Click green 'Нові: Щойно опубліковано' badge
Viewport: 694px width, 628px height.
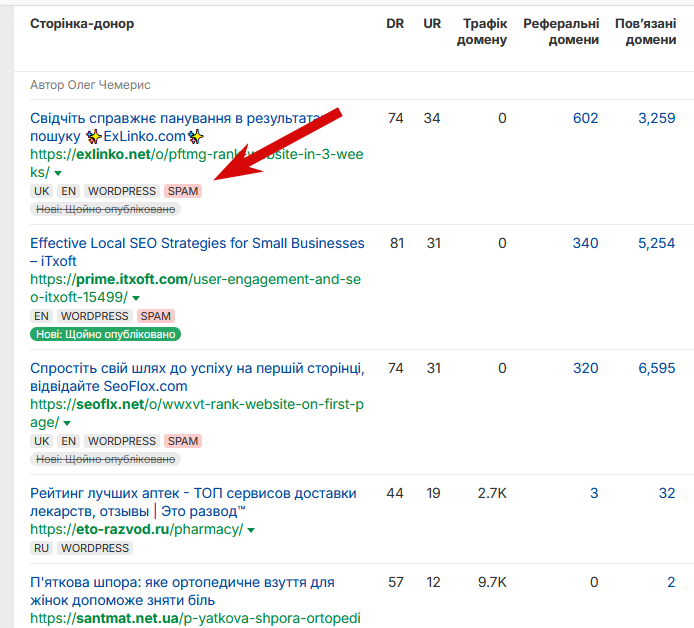point(105,334)
